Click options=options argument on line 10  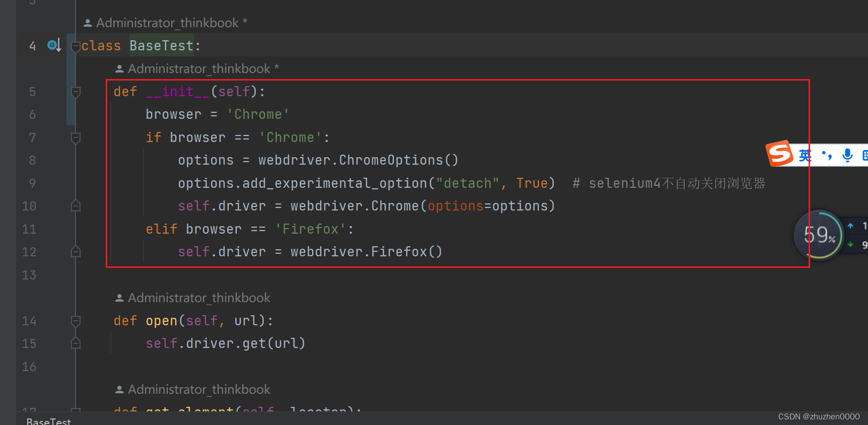coord(487,206)
